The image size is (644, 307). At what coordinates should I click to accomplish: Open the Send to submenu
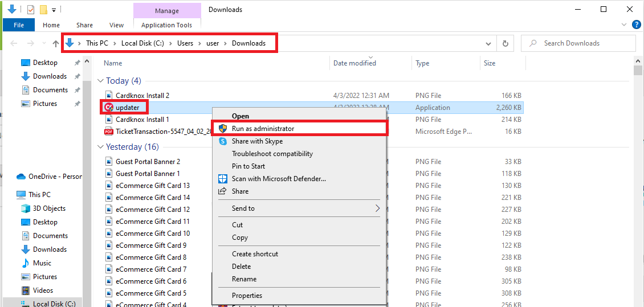coord(299,208)
